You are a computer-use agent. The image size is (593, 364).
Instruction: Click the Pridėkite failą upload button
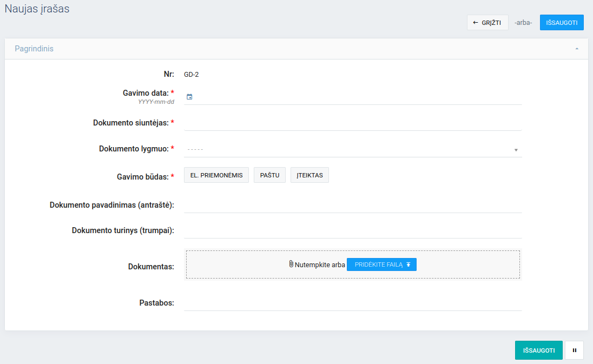click(381, 264)
